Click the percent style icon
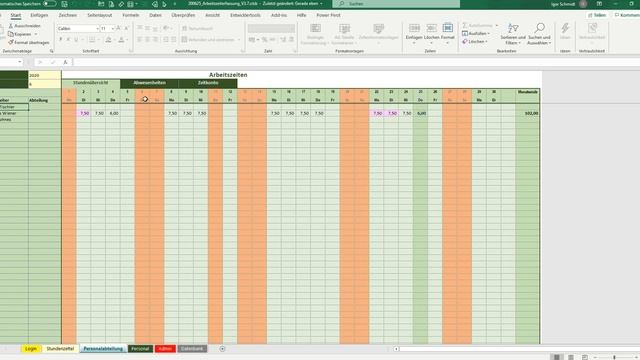 264,40
